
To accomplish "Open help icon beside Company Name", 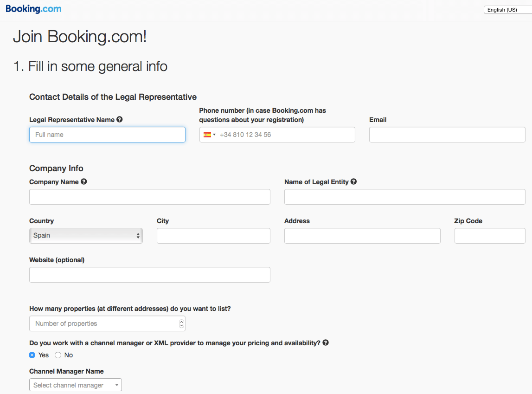I will [x=84, y=181].
